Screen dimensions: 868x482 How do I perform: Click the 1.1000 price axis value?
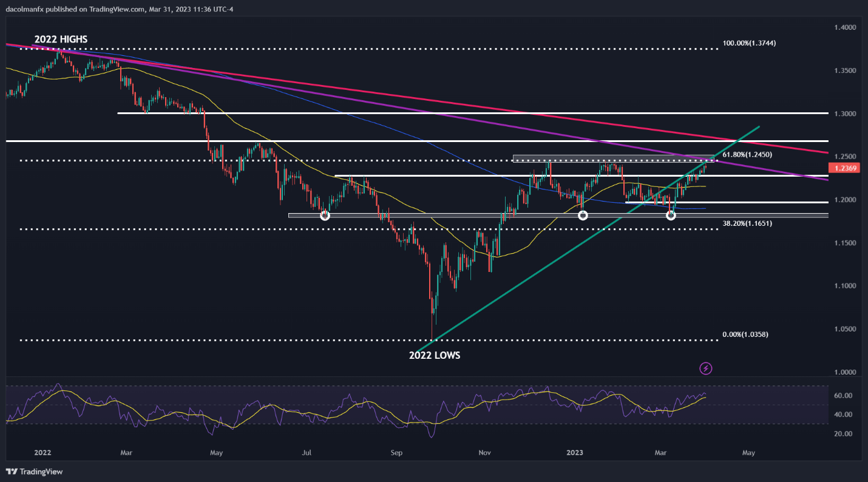844,286
